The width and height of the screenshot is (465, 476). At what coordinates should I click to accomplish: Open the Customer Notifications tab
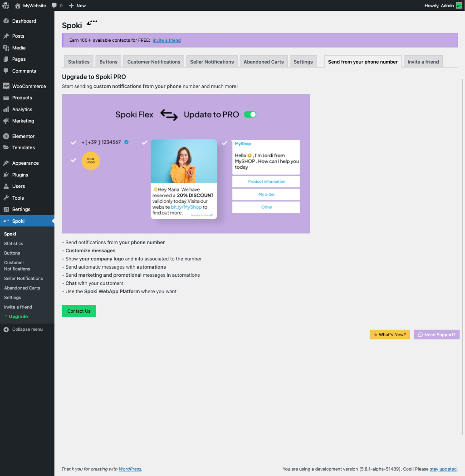[x=154, y=62]
